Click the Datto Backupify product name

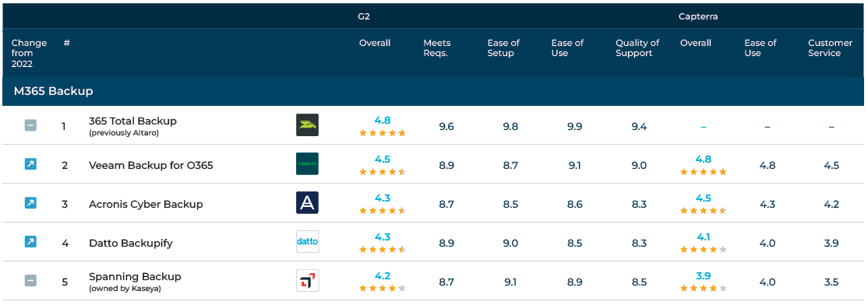pos(131,243)
